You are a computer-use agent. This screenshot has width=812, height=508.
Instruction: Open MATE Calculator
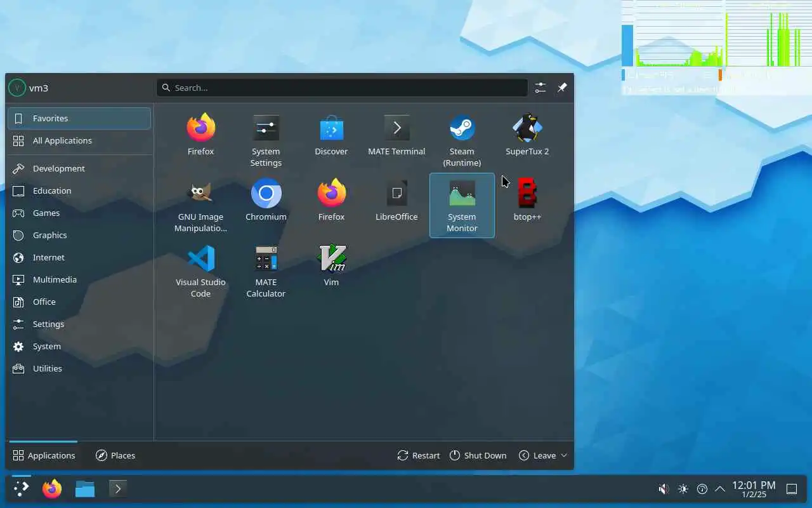[x=266, y=271]
